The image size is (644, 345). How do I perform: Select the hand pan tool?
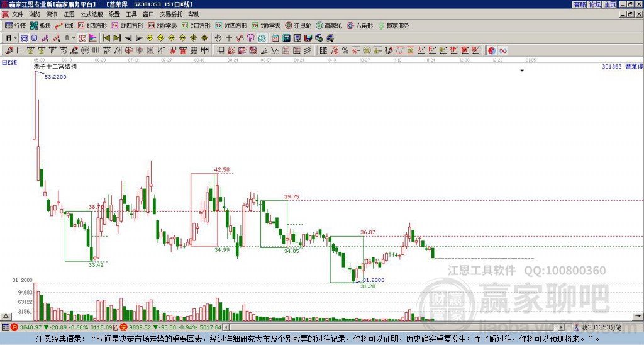[218, 38]
